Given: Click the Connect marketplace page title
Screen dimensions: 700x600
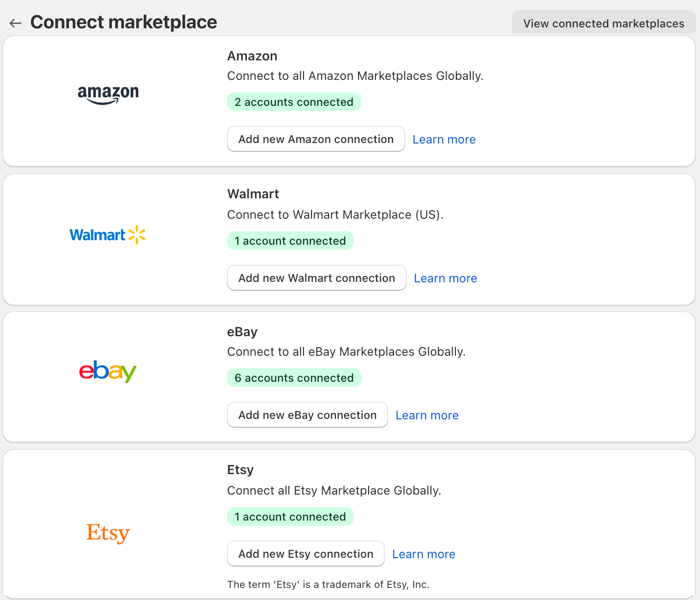Looking at the screenshot, I should coord(123,22).
